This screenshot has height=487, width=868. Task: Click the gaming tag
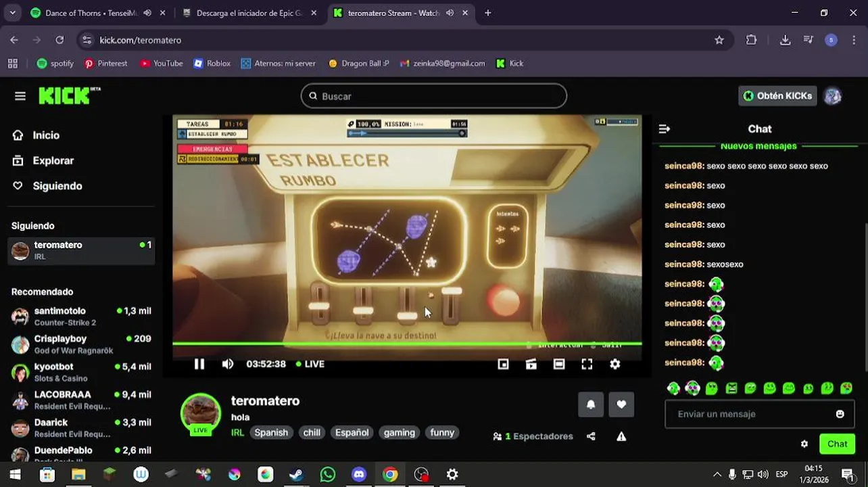[400, 432]
